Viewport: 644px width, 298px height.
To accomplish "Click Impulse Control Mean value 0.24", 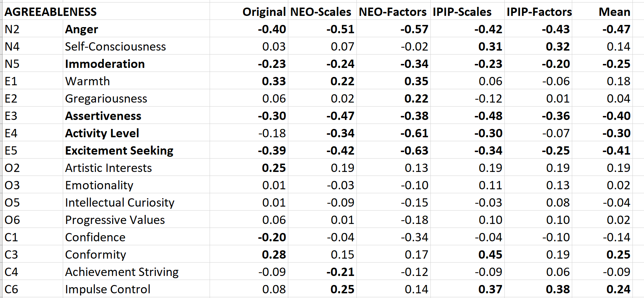I will point(618,289).
